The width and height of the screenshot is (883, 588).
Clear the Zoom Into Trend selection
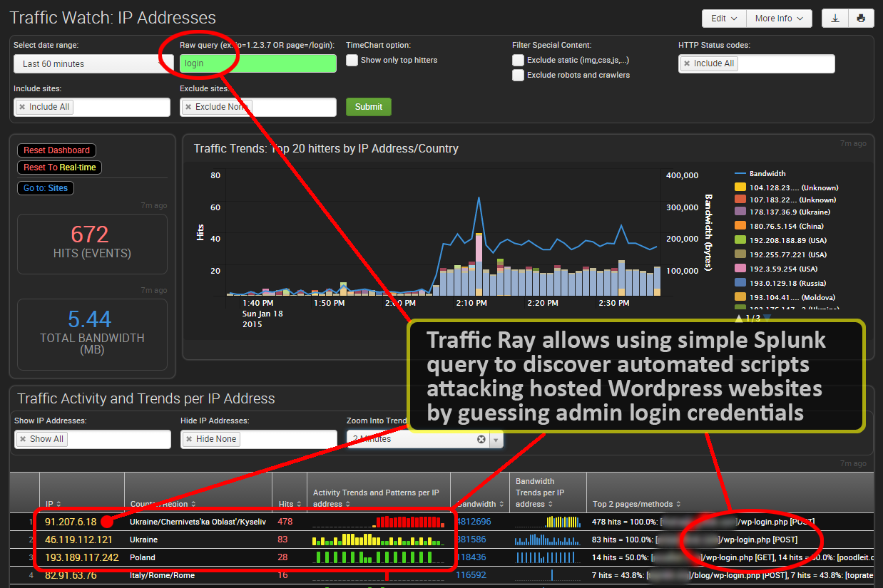[x=481, y=439]
